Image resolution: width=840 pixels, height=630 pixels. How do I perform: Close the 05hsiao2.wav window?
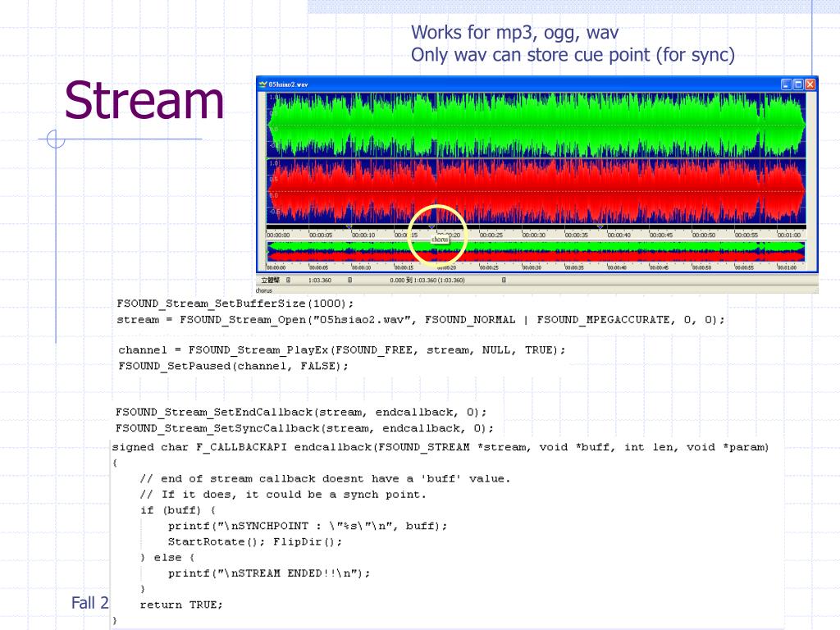pos(810,84)
